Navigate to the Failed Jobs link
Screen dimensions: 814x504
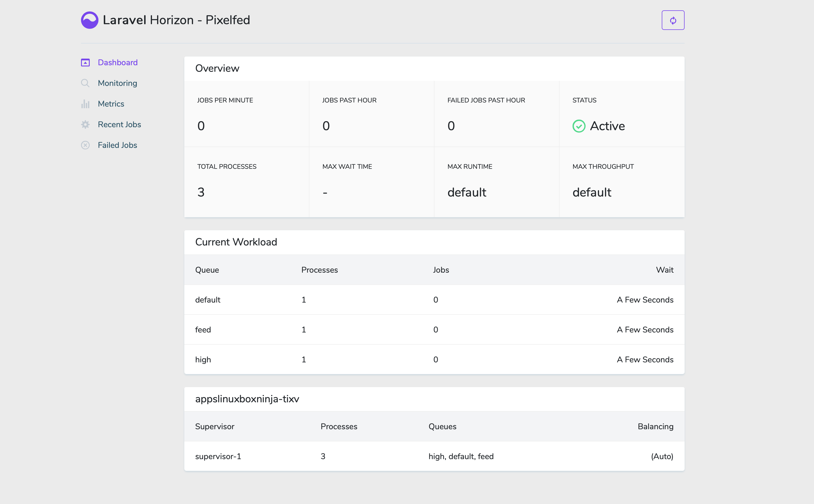tap(117, 145)
